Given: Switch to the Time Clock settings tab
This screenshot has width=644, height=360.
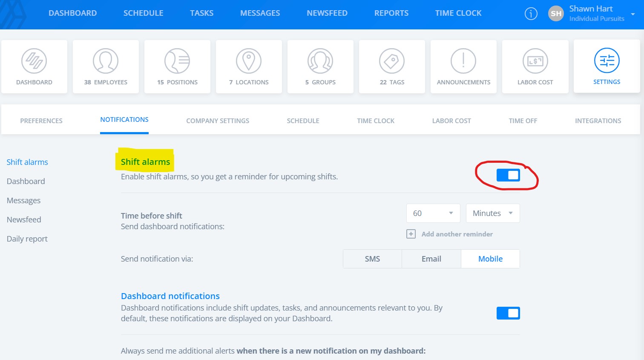Looking at the screenshot, I should point(376,121).
